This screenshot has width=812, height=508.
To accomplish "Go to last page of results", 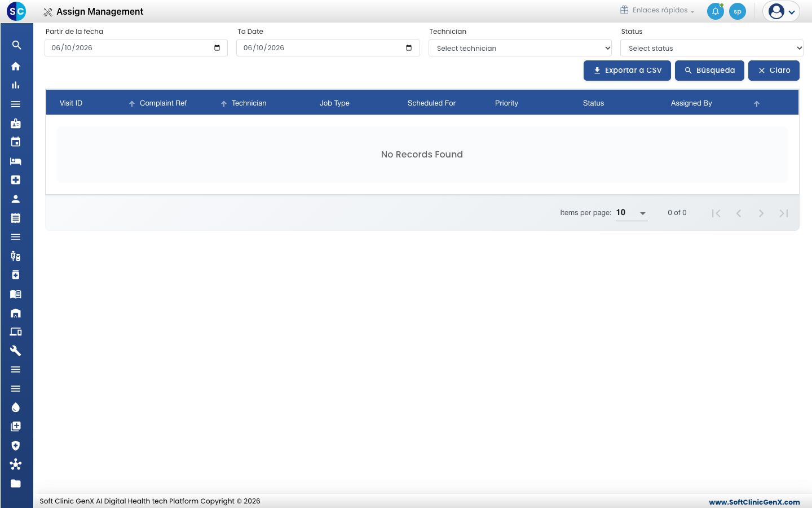I will coord(784,213).
